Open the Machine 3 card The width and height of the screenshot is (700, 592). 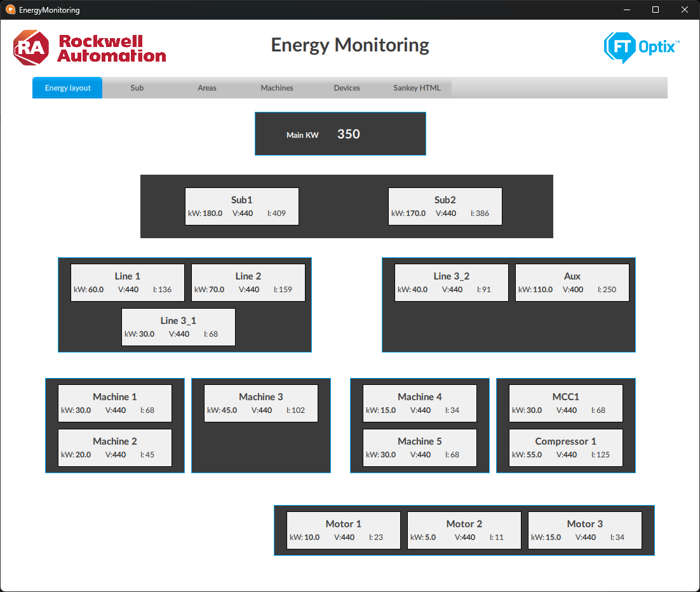tap(260, 403)
